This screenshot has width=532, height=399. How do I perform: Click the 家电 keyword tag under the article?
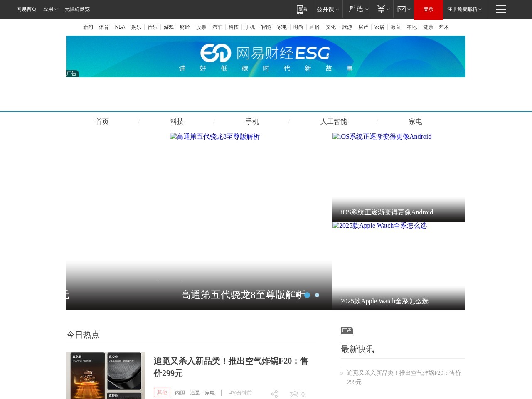[210, 393]
